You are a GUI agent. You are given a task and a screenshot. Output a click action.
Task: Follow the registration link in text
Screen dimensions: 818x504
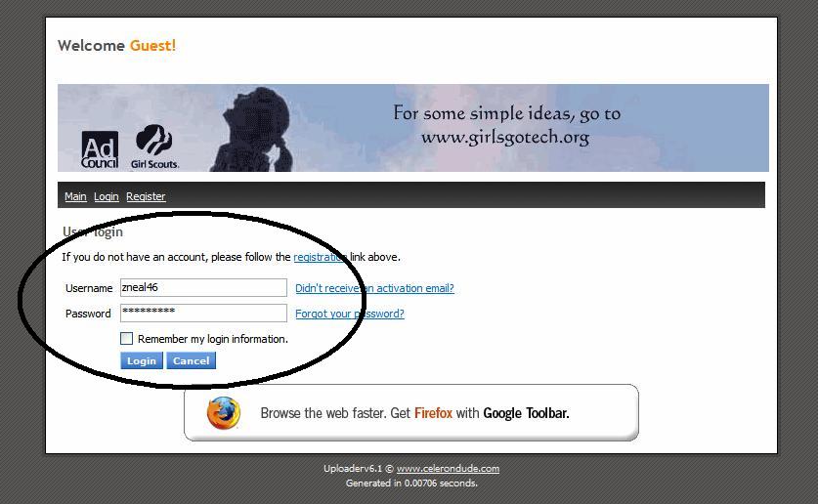(x=321, y=257)
